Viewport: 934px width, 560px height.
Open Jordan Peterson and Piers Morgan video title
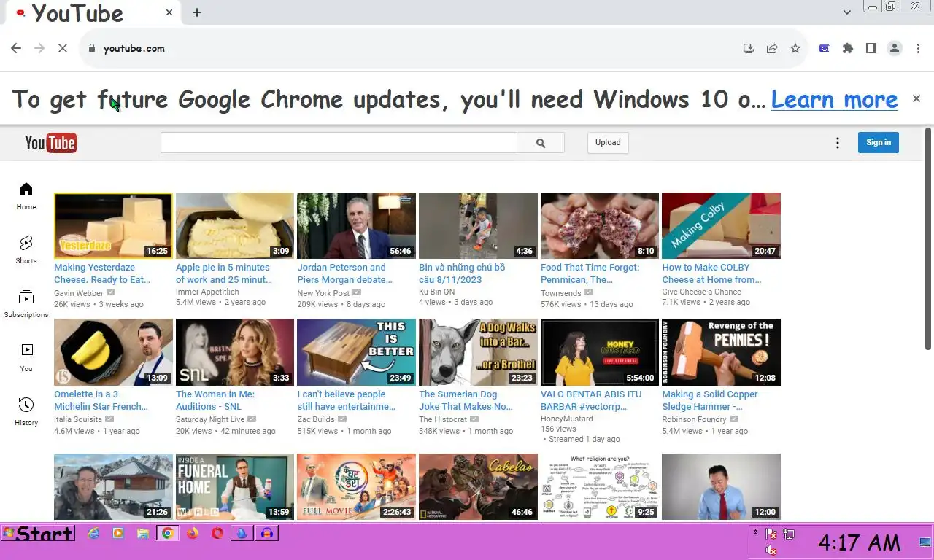point(345,273)
